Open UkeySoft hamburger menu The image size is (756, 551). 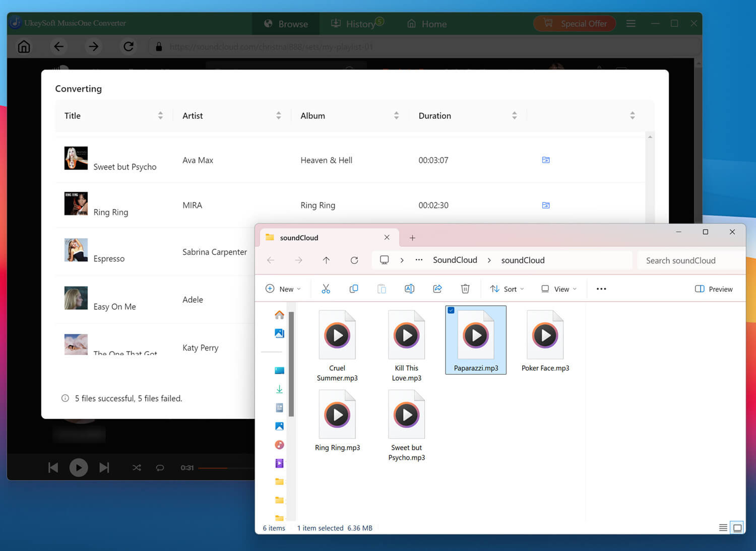[x=631, y=24]
